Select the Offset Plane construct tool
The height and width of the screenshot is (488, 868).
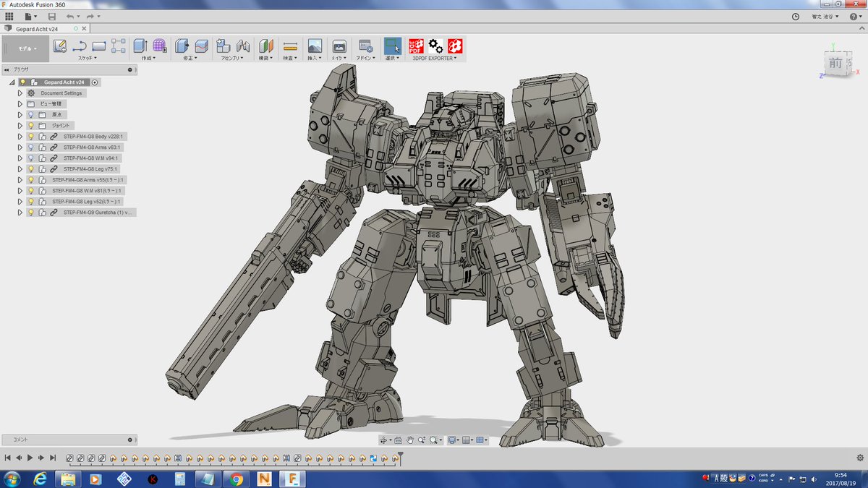266,46
